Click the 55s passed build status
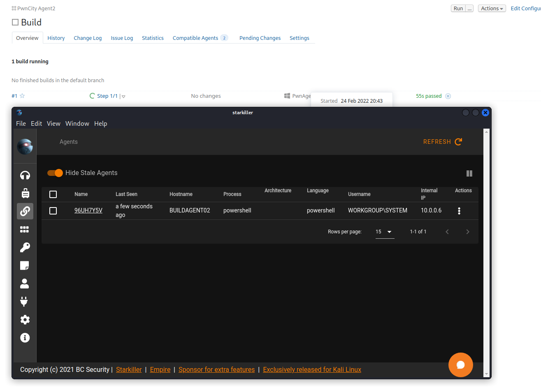 coord(429,96)
